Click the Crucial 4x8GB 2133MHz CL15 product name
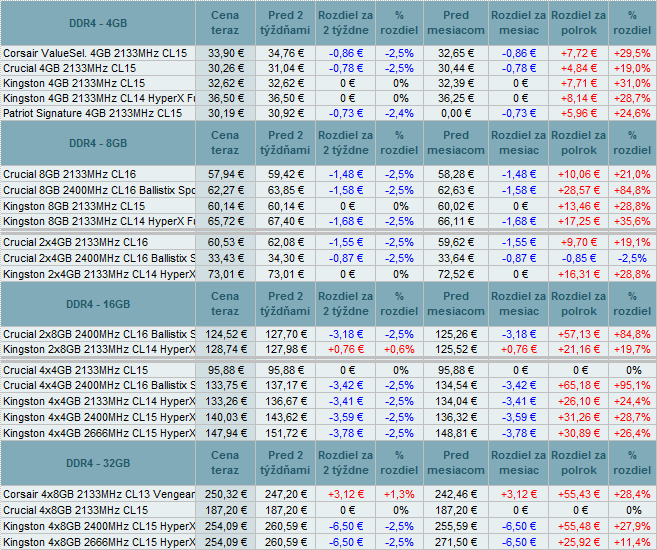Image resolution: width=657 pixels, height=550 pixels. (75, 510)
